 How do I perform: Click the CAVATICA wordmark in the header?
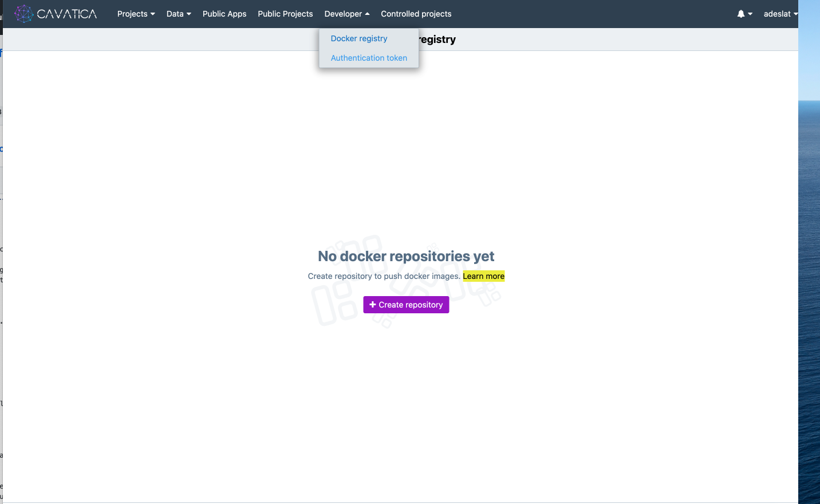(x=67, y=14)
